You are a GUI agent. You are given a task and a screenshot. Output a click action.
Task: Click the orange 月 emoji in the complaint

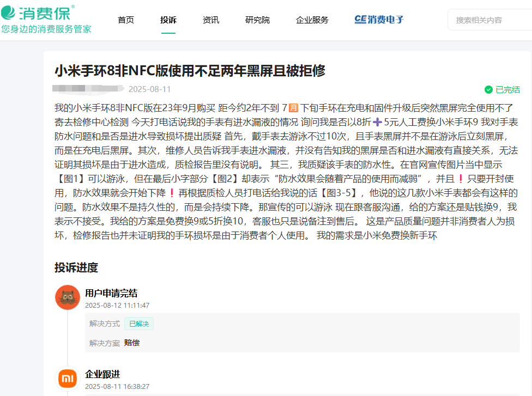point(293,108)
